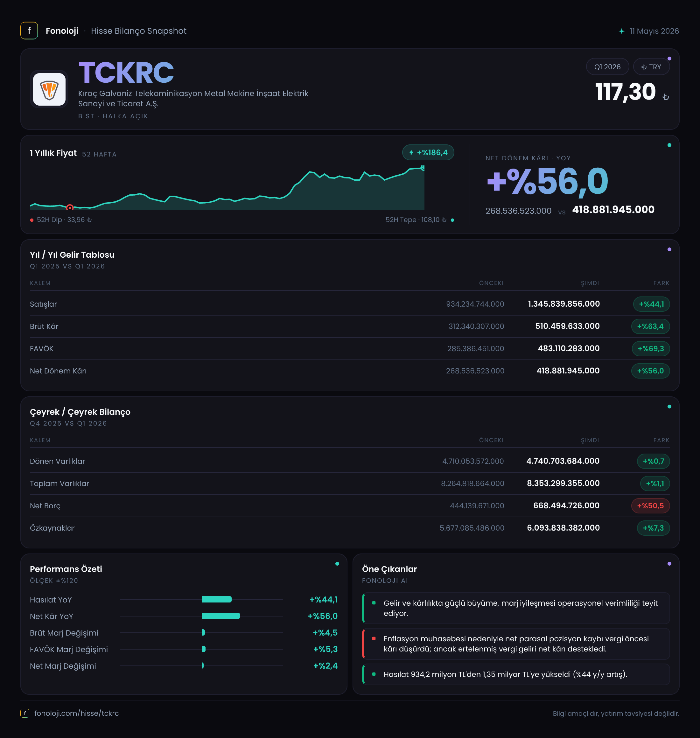Image resolution: width=700 pixels, height=738 pixels.
Task: Click the Net Borç +%50,5 red badge
Action: tap(650, 505)
